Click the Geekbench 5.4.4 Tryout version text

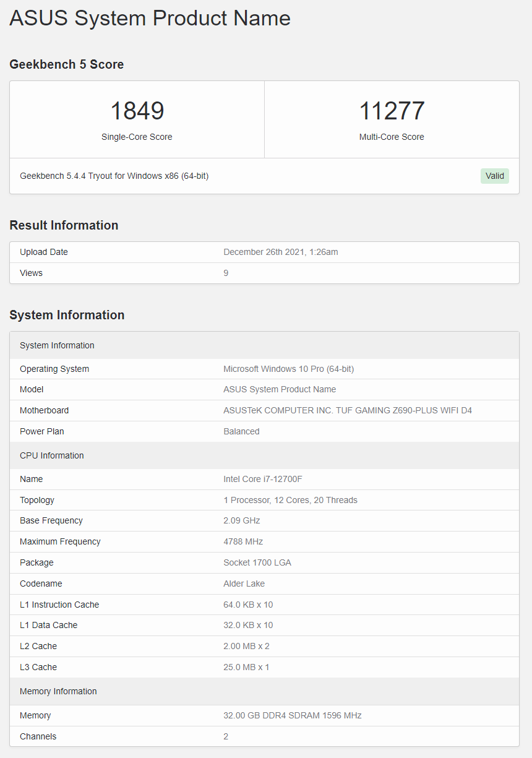pos(114,176)
